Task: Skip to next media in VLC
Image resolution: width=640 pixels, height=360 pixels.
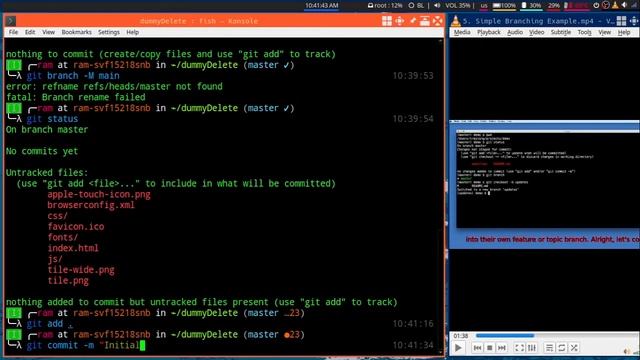Action: click(502, 348)
